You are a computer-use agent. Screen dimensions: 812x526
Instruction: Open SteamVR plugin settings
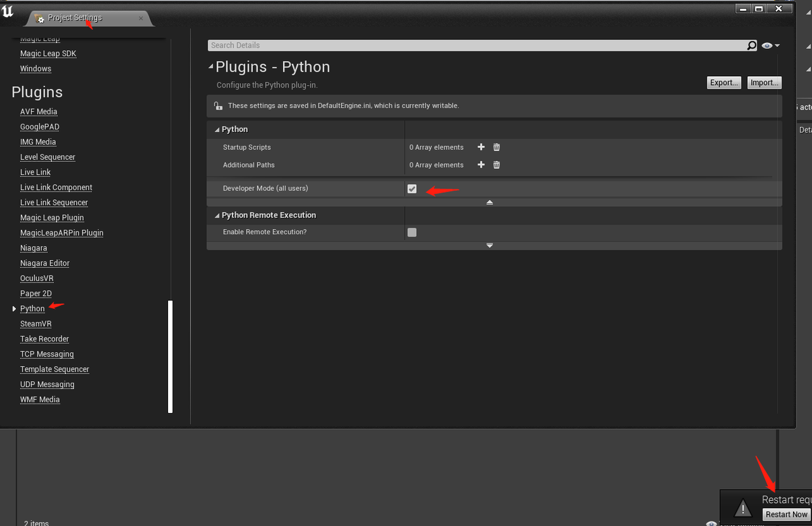click(x=36, y=324)
